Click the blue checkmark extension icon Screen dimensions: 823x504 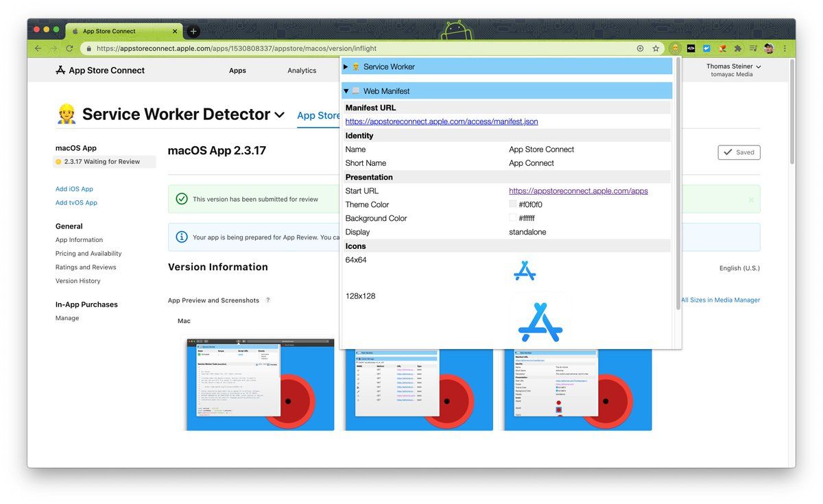[x=706, y=49]
